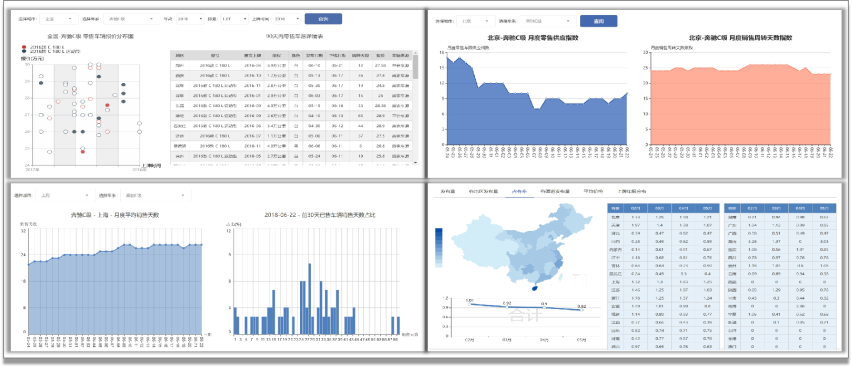Open the 全国 city dropdown in the scatter chart panel

pyautogui.click(x=59, y=19)
